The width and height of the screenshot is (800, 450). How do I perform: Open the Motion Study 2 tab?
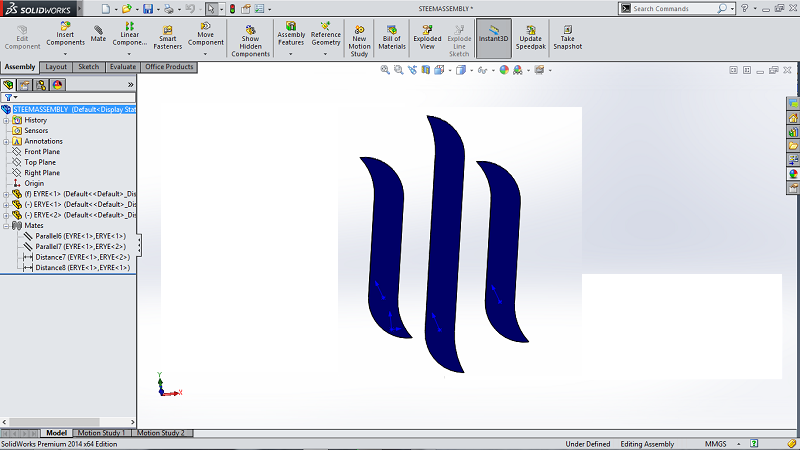161,433
